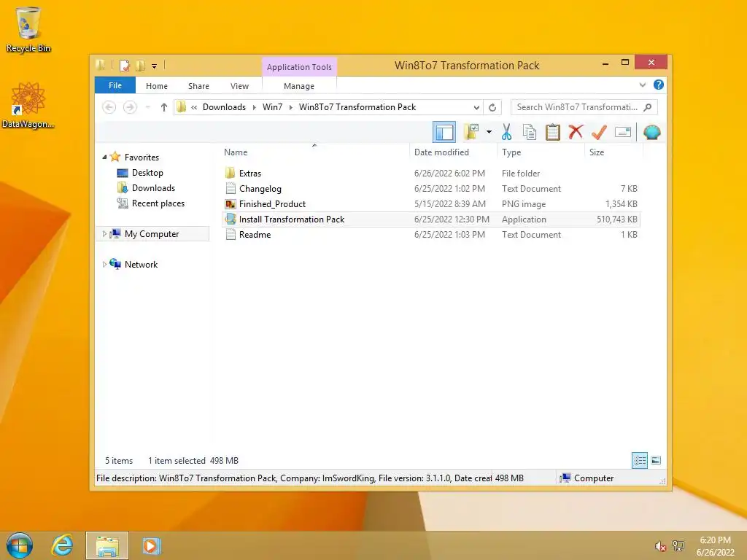Open Explorer help question mark icon

pos(659,85)
